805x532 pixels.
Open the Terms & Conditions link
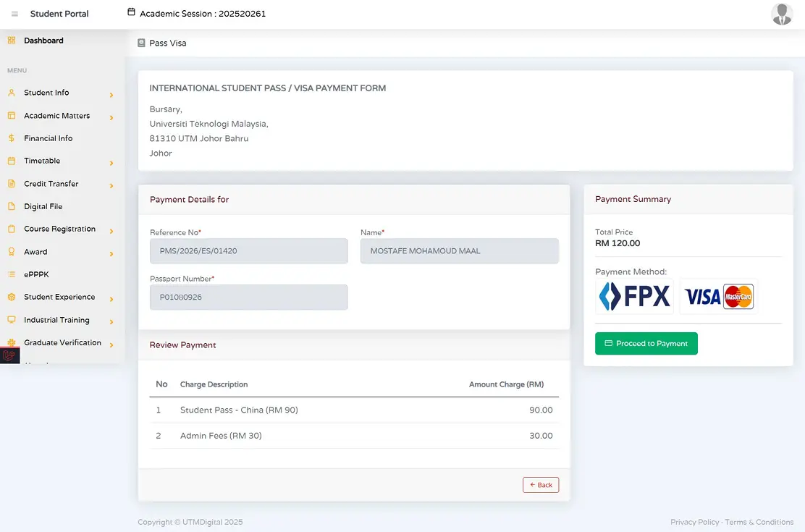[x=759, y=523]
